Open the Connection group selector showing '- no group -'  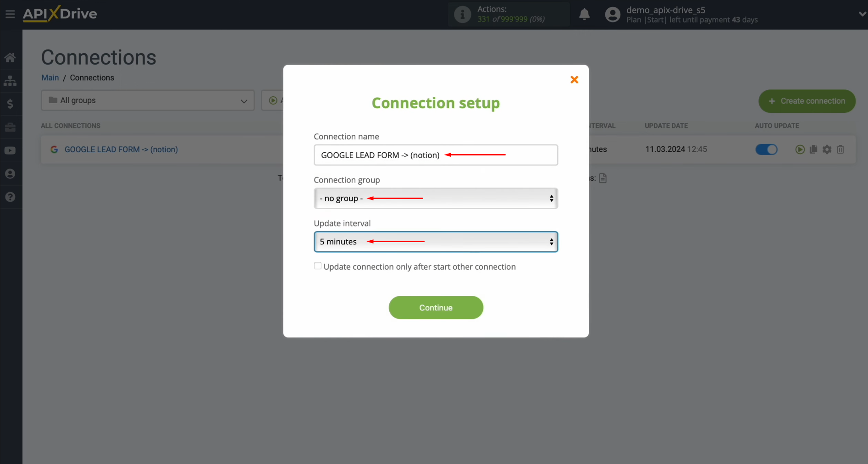(435, 198)
